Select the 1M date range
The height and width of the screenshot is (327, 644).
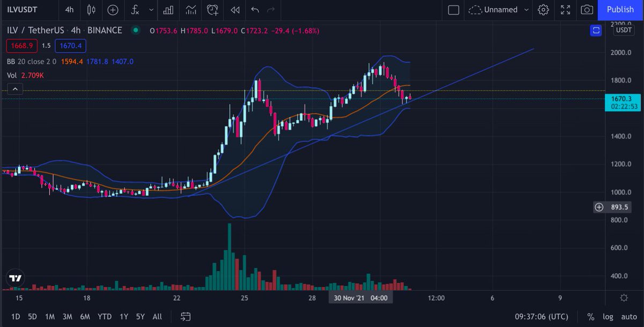50,316
